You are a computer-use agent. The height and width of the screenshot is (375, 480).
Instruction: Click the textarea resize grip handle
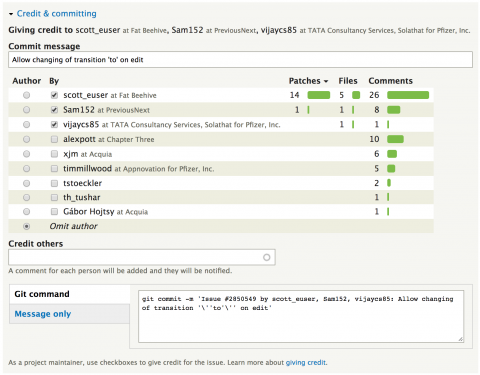click(460, 339)
